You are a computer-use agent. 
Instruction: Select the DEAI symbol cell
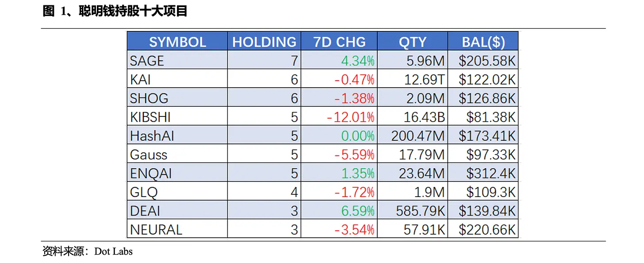(x=177, y=211)
